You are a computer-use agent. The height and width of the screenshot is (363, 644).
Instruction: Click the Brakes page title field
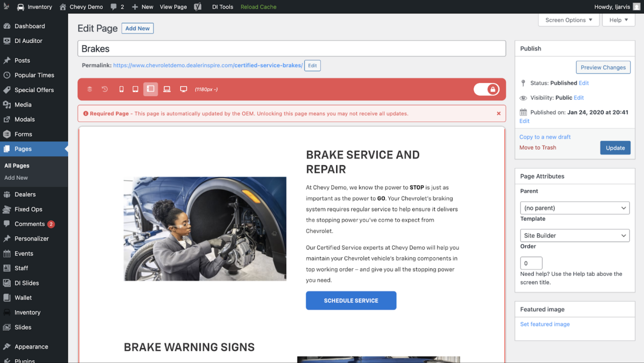pos(292,49)
